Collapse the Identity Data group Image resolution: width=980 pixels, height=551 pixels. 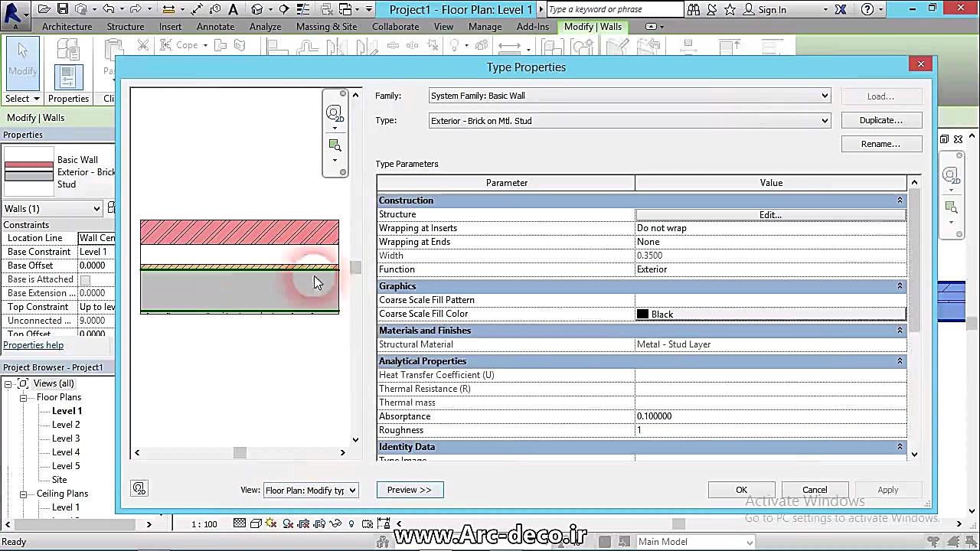click(x=900, y=447)
